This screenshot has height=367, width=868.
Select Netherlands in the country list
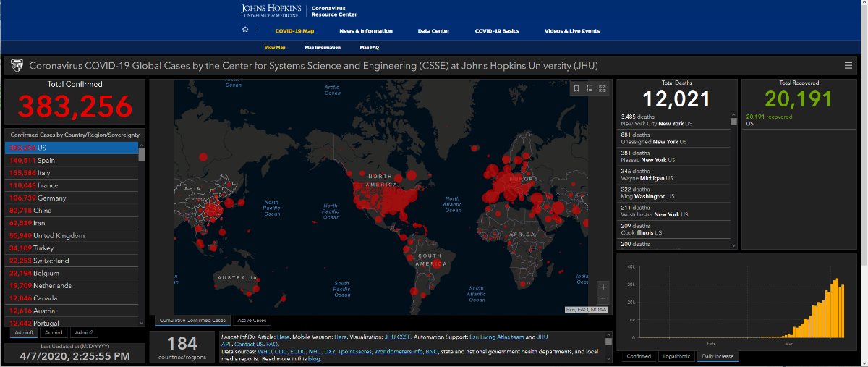click(72, 285)
